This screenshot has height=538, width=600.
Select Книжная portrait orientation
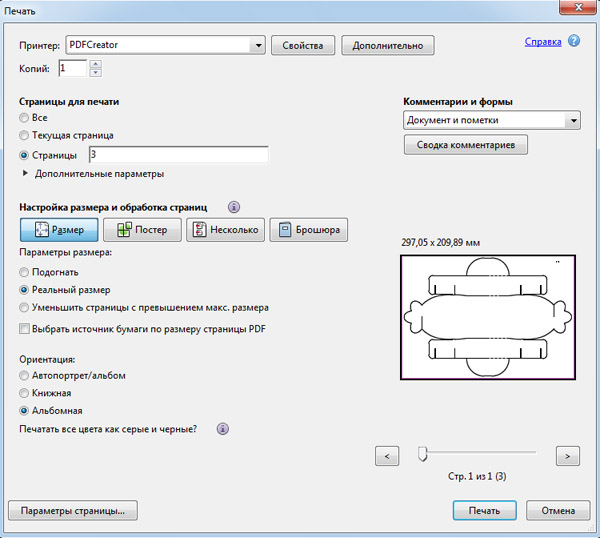[25, 393]
